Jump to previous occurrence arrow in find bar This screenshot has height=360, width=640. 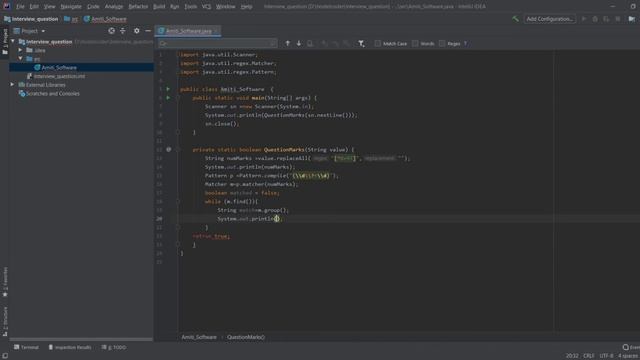point(287,43)
